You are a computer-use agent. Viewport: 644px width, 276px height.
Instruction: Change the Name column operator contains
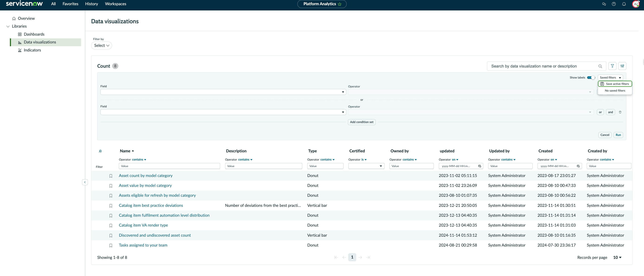(x=139, y=160)
